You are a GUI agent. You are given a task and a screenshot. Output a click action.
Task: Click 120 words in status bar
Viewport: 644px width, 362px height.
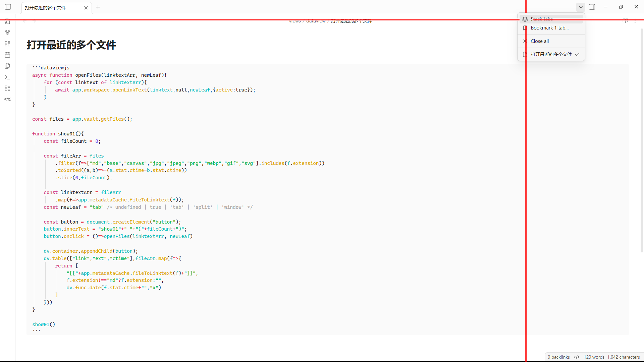pyautogui.click(x=594, y=357)
